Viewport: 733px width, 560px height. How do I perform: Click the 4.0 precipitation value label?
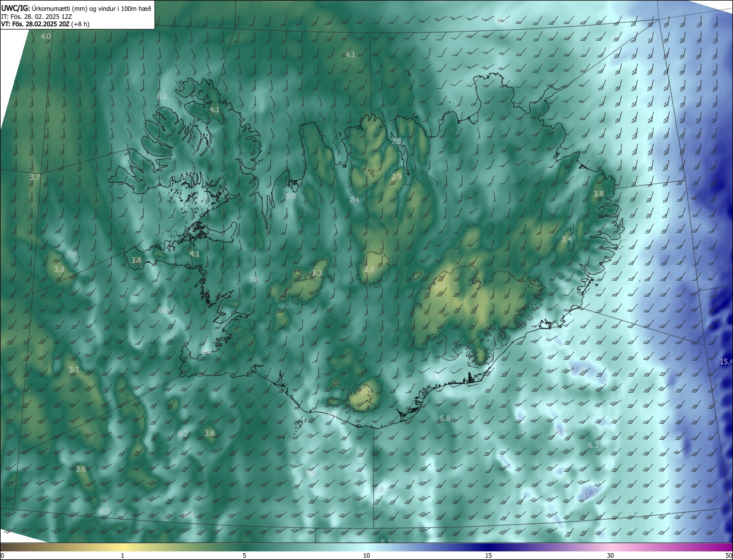(x=46, y=37)
